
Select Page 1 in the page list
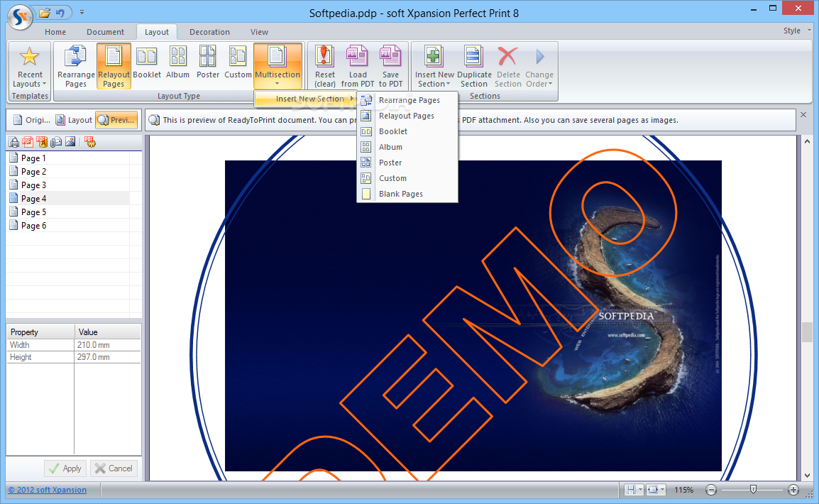click(68, 158)
